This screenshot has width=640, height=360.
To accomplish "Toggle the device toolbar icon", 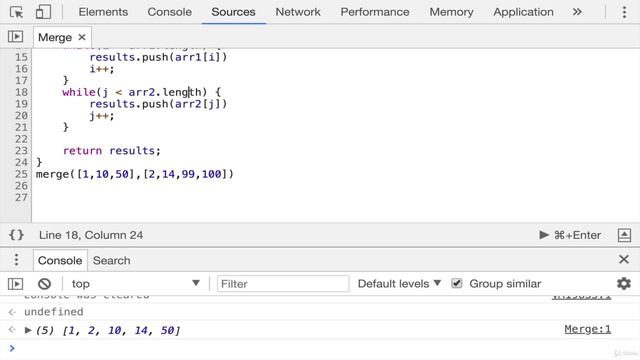I will click(43, 12).
